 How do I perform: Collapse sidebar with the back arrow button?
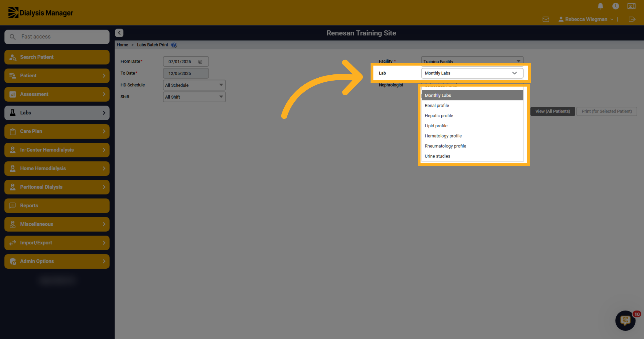point(119,33)
